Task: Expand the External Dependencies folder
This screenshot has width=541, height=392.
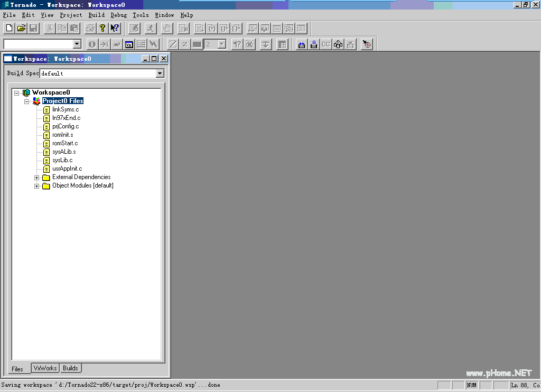Action: click(36, 178)
